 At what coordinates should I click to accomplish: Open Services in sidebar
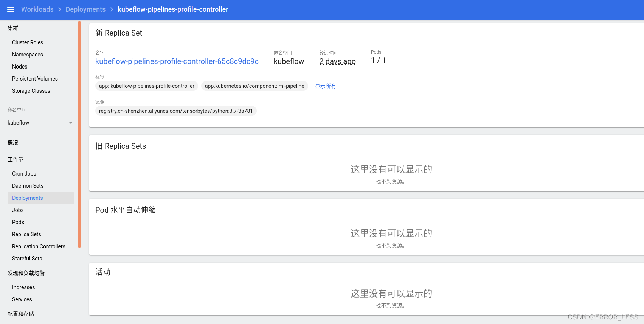[22, 299]
